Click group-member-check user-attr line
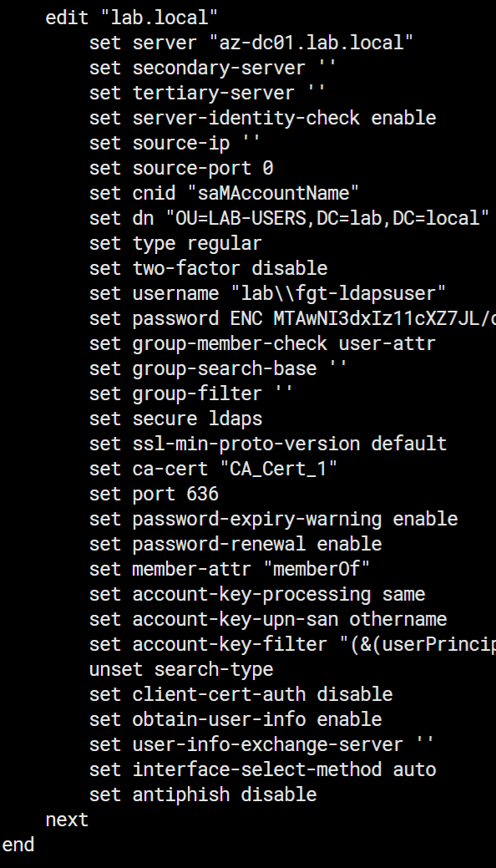This screenshot has width=496, height=868. coord(262,343)
